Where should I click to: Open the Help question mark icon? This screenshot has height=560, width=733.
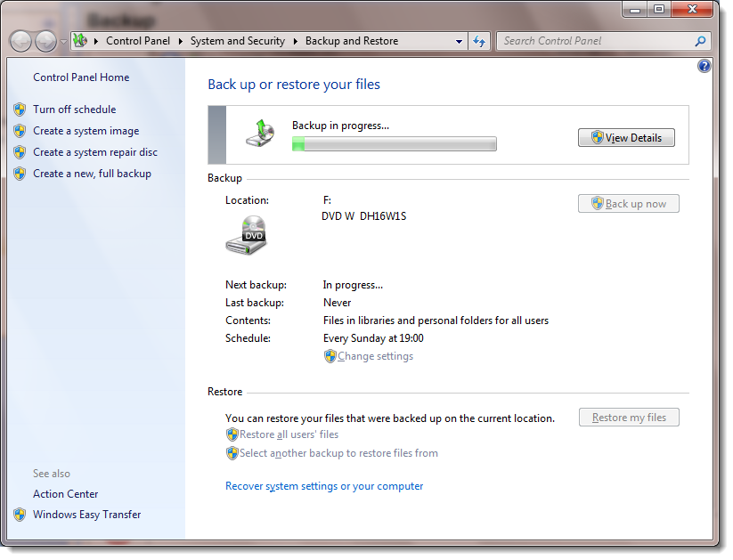point(704,65)
